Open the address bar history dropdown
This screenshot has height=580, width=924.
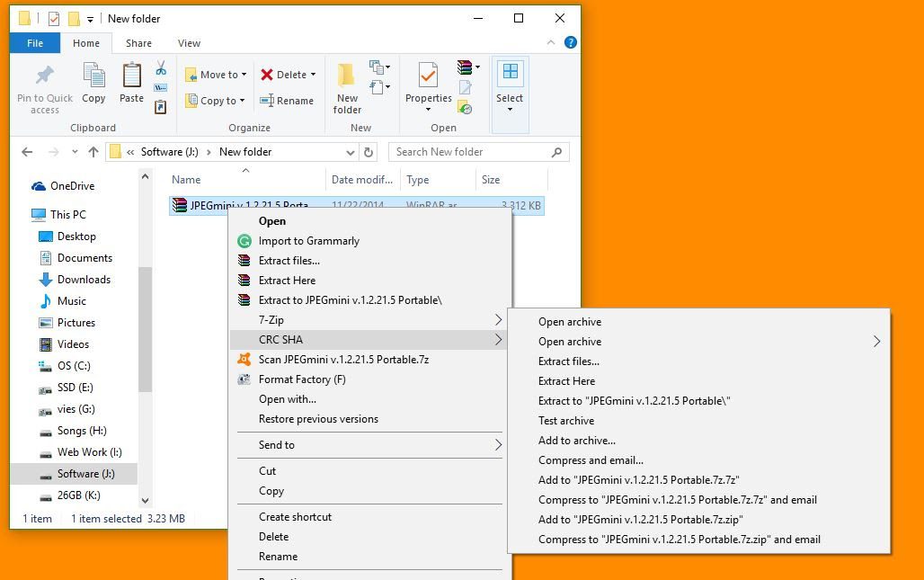[x=351, y=152]
